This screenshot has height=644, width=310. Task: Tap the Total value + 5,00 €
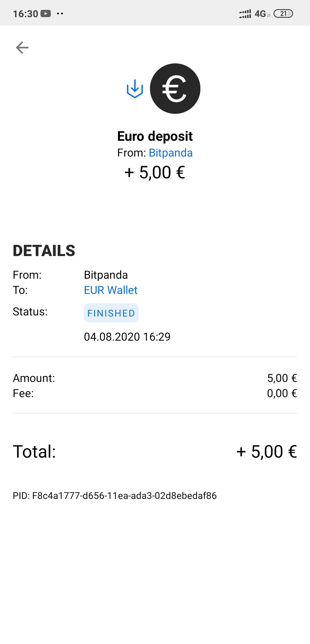pos(266,452)
